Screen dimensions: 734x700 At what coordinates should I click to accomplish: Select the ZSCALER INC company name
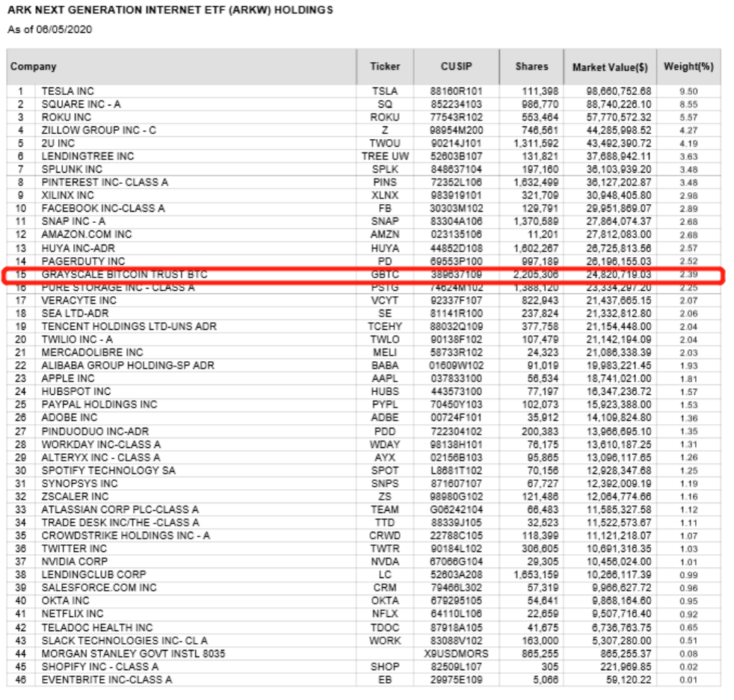pyautogui.click(x=75, y=497)
